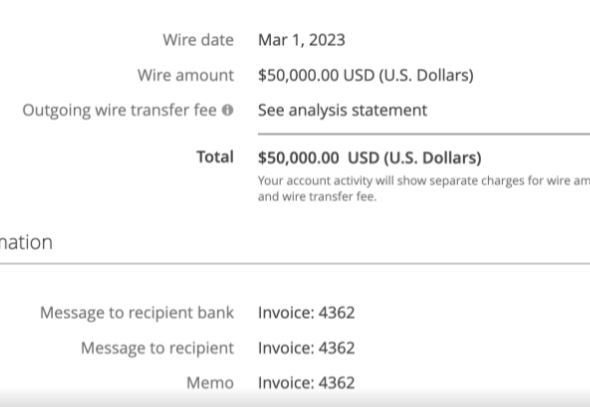Click the Memo label
Screen dimensions: 590x407
click(x=210, y=383)
